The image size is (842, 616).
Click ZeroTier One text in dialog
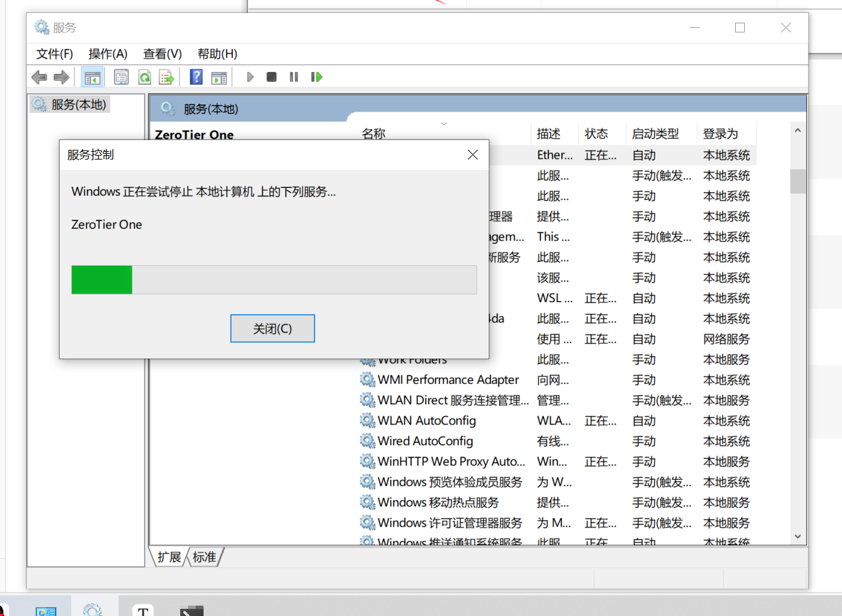pyautogui.click(x=107, y=224)
